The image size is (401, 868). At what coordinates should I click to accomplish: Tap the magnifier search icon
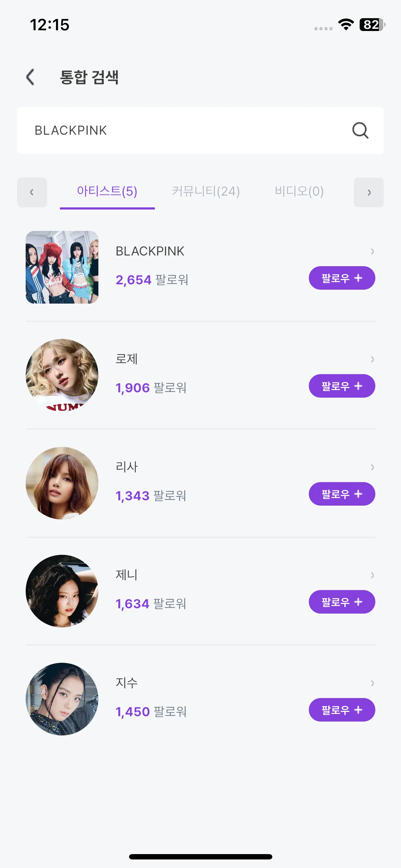tap(360, 130)
